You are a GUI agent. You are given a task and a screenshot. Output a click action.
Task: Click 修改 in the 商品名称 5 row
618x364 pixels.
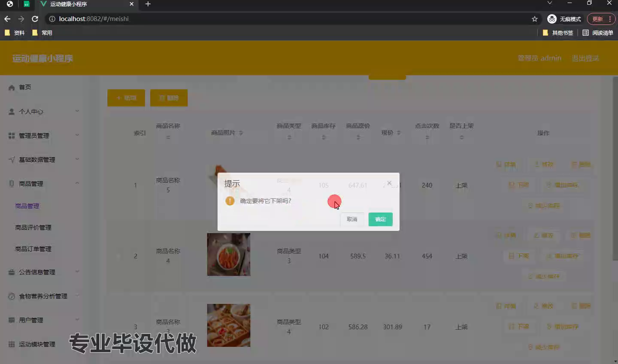[544, 164]
